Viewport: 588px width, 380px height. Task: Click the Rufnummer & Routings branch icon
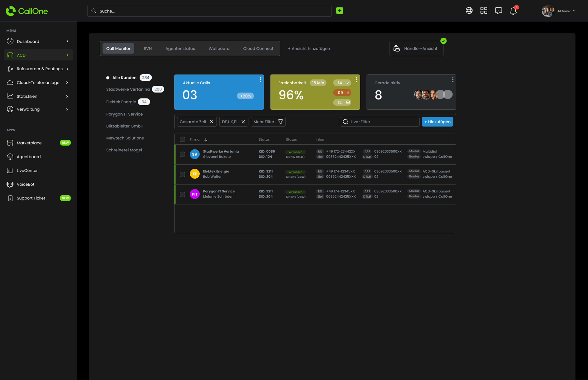[x=10, y=69]
